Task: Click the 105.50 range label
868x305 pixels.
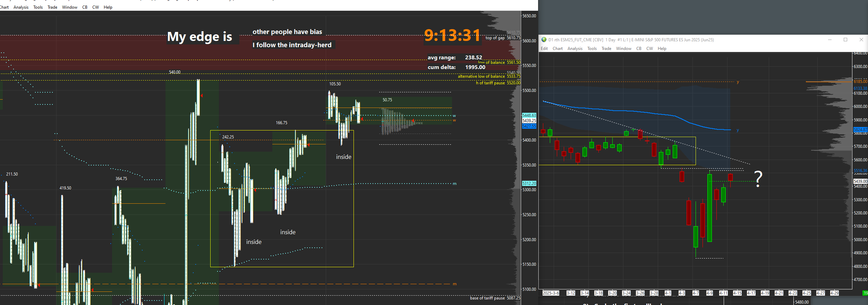Action: (335, 84)
